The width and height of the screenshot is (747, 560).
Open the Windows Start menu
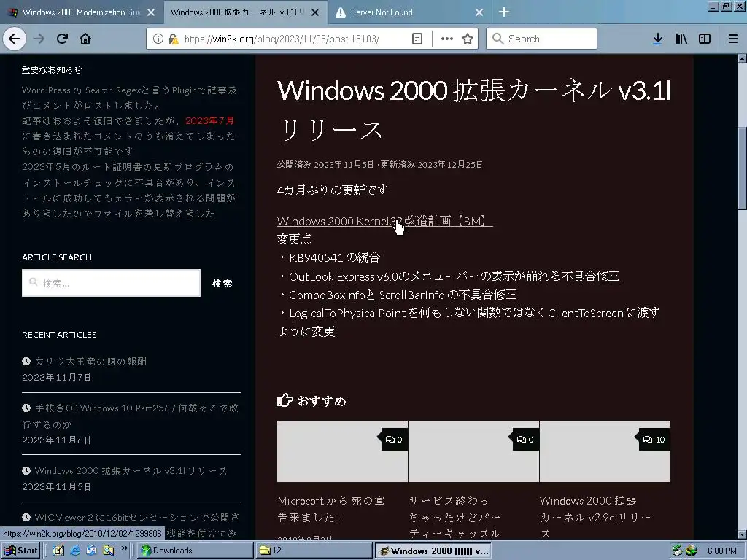pyautogui.click(x=21, y=551)
